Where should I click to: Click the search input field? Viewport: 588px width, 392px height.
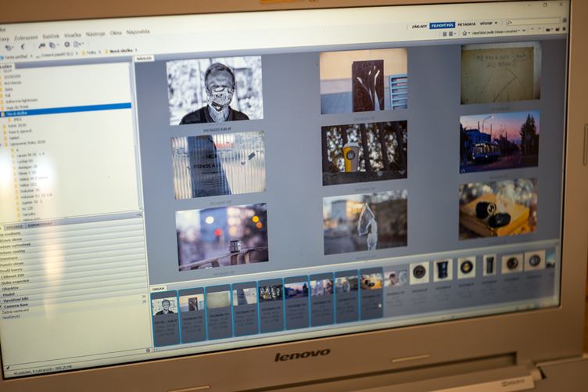coord(534,21)
